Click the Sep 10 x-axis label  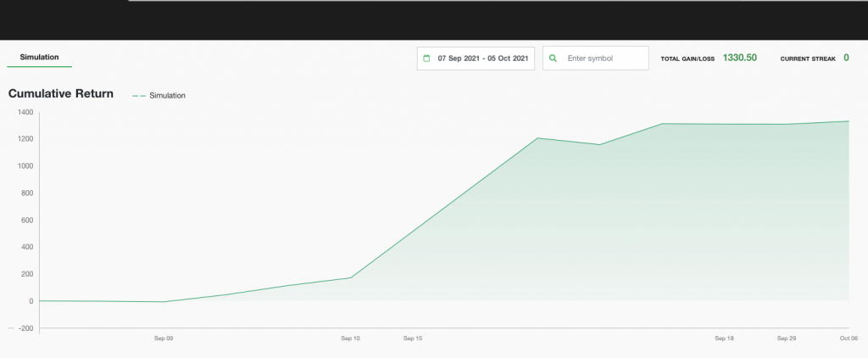[350, 338]
